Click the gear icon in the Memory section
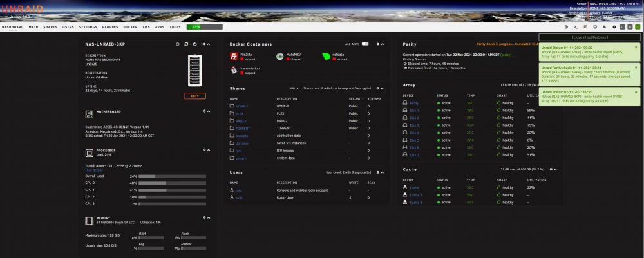The height and width of the screenshot is (258, 644). tap(204, 218)
